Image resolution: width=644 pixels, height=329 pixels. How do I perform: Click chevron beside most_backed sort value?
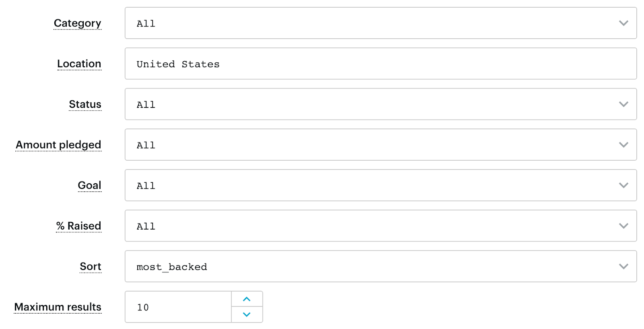pos(623,267)
